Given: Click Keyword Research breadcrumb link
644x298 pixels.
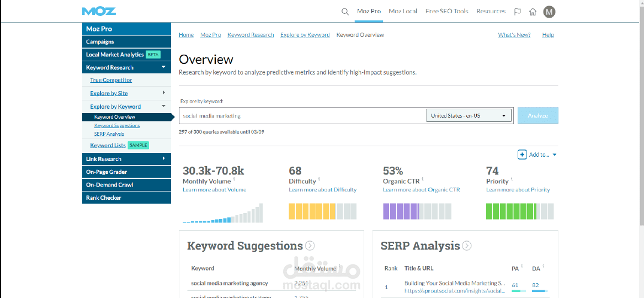Looking at the screenshot, I should (x=251, y=35).
